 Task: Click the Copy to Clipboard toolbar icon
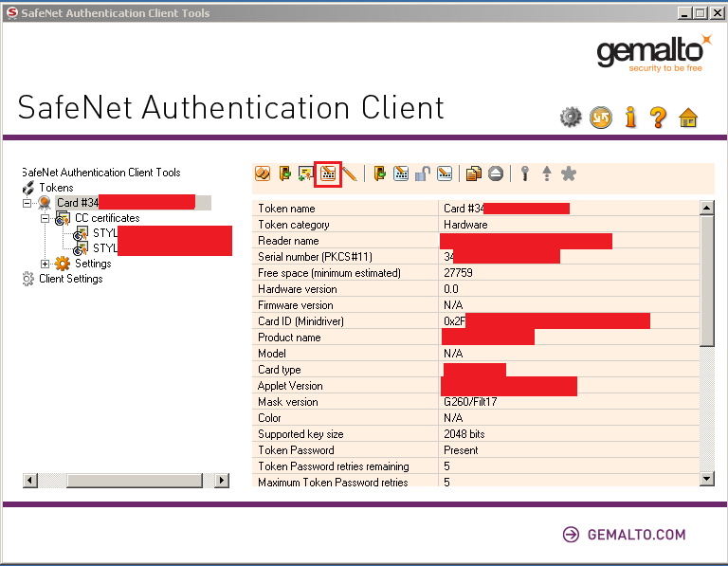pos(473,173)
